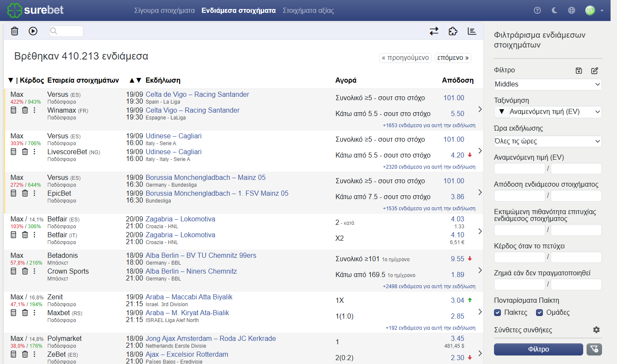Click the search field in toolbar
Image resolution: width=617 pixels, height=364 pixels.
click(x=66, y=31)
